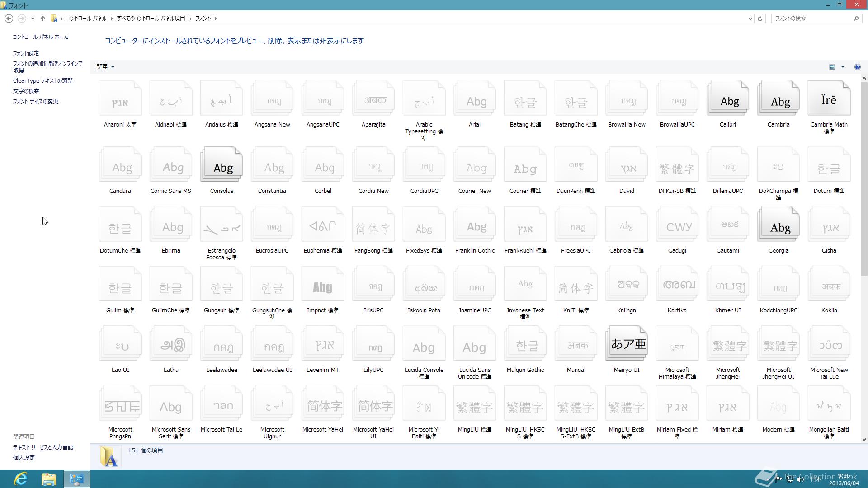Open フォント設定 link
The image size is (868, 488).
point(26,53)
